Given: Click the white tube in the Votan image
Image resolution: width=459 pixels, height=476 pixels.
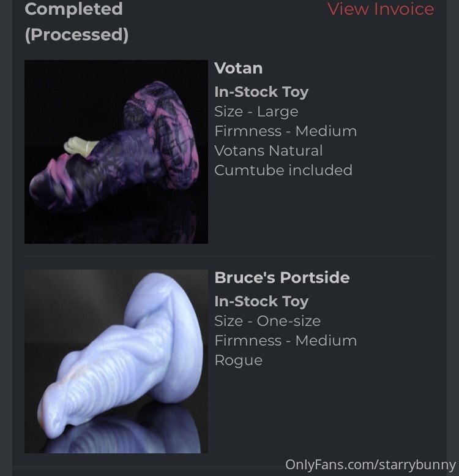Looking at the screenshot, I should (x=80, y=146).
